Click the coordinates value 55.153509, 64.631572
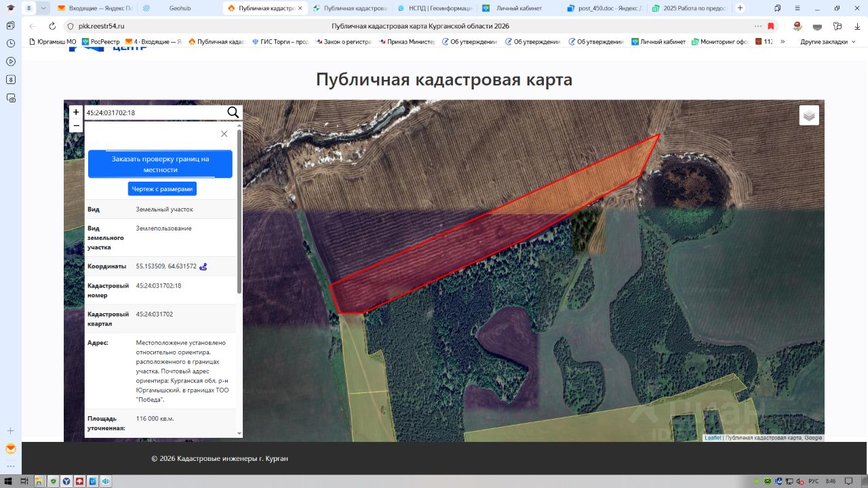The image size is (868, 488). tap(166, 266)
